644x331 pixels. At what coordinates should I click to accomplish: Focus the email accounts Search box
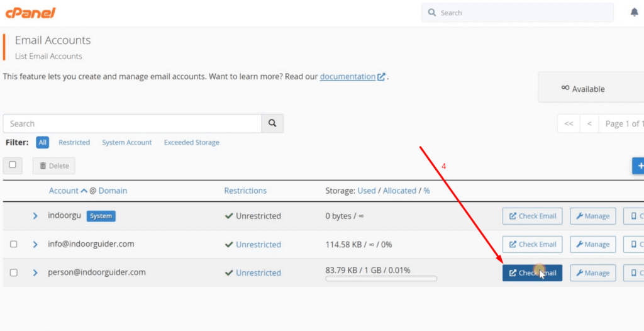click(132, 123)
